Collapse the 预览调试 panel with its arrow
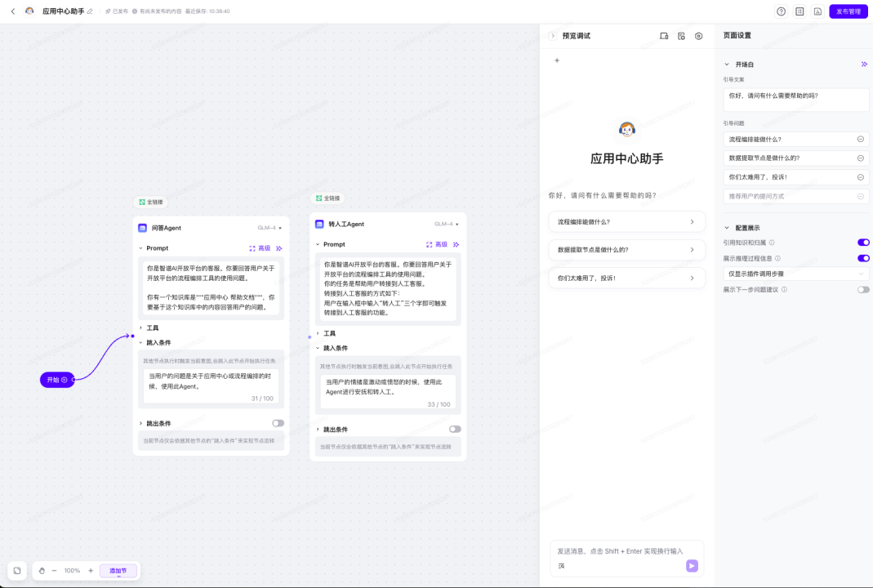The width and height of the screenshot is (873, 588). (x=553, y=36)
